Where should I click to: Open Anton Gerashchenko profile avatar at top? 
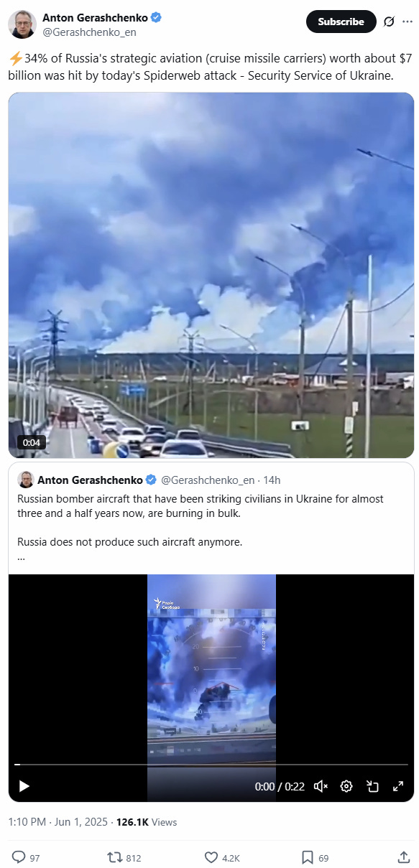22,24
